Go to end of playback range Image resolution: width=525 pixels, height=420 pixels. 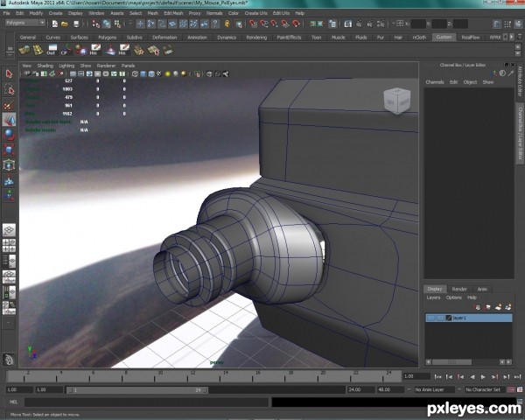tap(517, 377)
